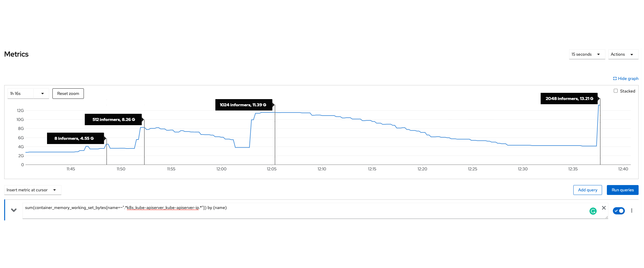
Task: Open the Actions dropdown menu
Action: click(623, 54)
